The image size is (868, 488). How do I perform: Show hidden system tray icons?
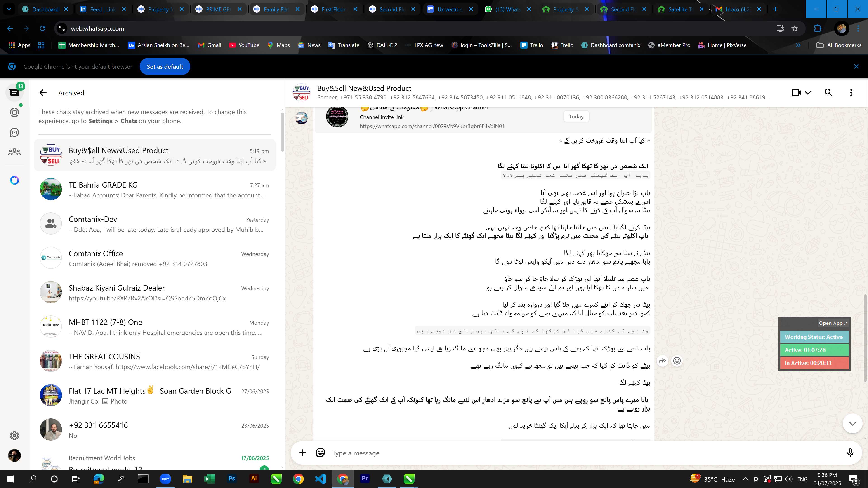coord(745,479)
